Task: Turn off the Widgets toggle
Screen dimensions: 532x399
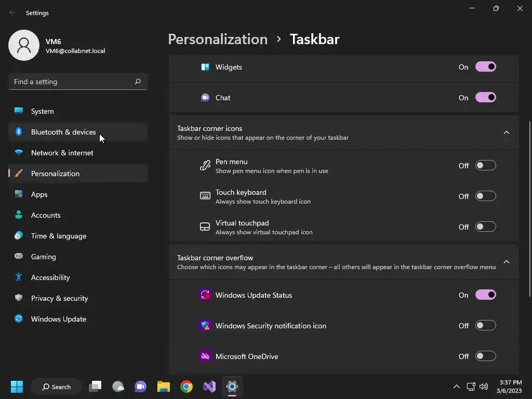Action: [x=486, y=67]
